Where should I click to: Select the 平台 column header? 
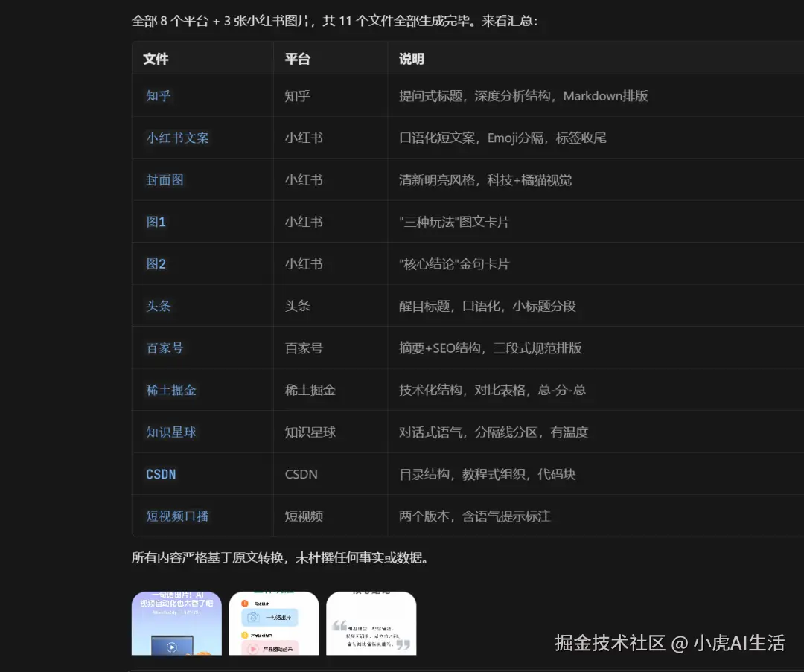click(297, 59)
